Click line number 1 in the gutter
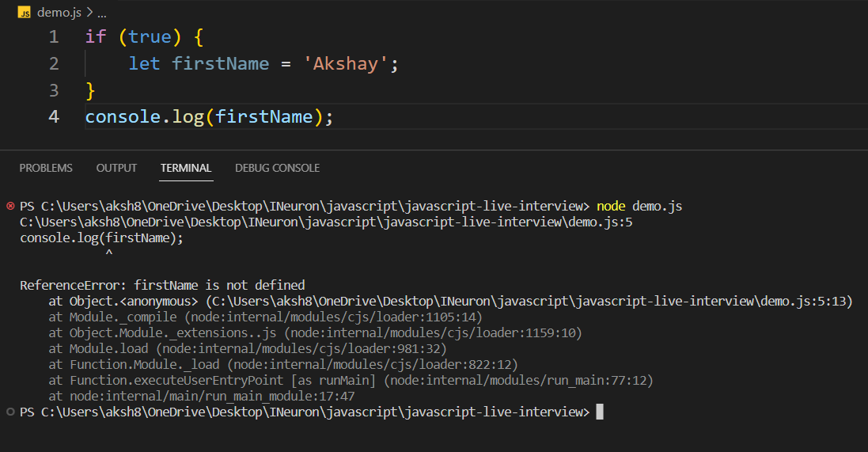 click(54, 36)
